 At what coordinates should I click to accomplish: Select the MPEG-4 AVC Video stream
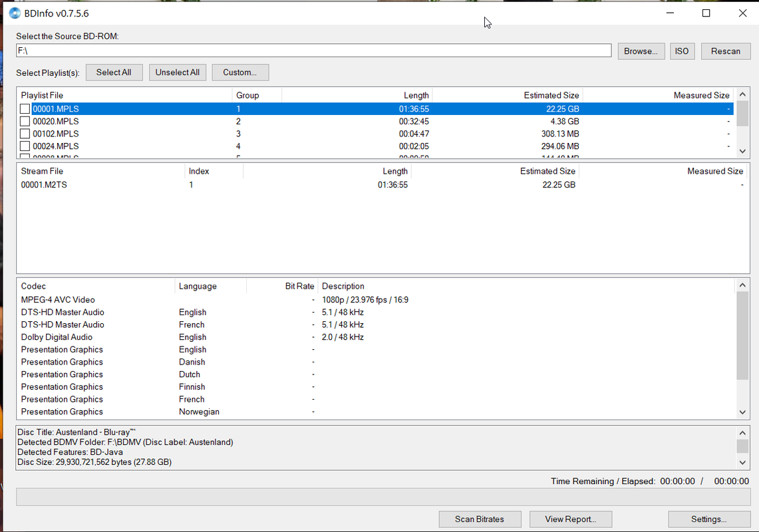click(x=376, y=300)
